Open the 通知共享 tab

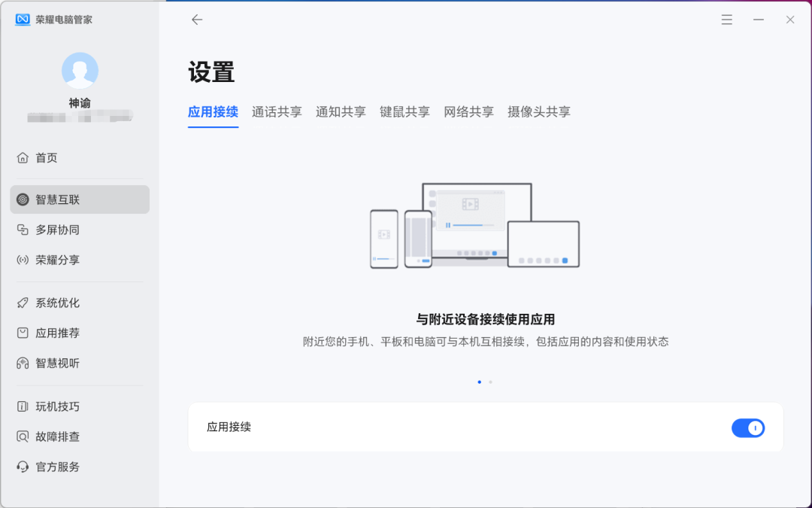[341, 112]
